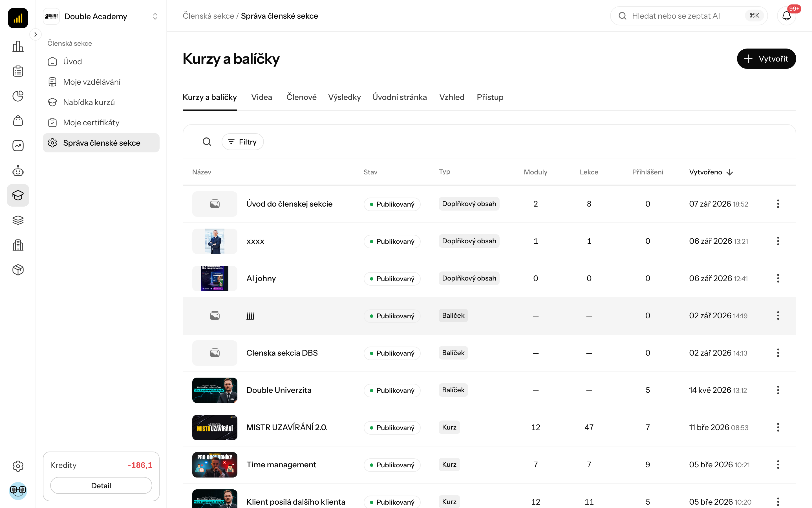Screen dimensions: 812x508
Task: Open the clipboard list icon in the sidebar
Action: 18,71
